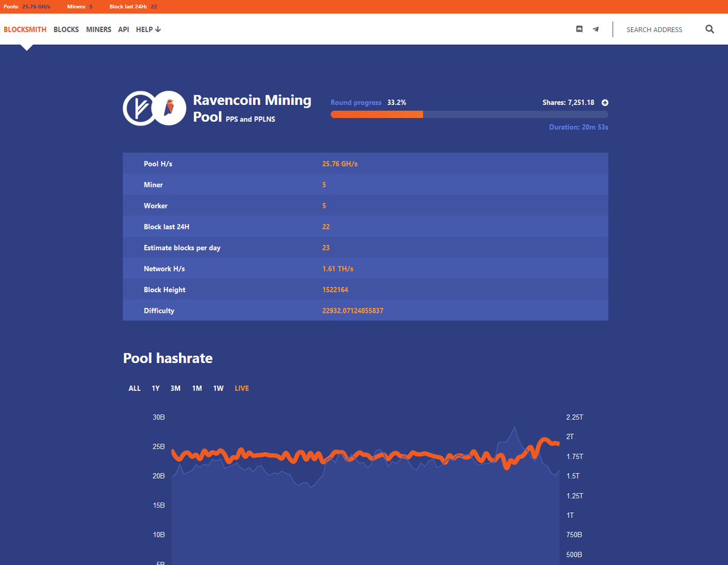Open the Discord chat icon
Viewport: 728px width, 565px height.
click(579, 28)
